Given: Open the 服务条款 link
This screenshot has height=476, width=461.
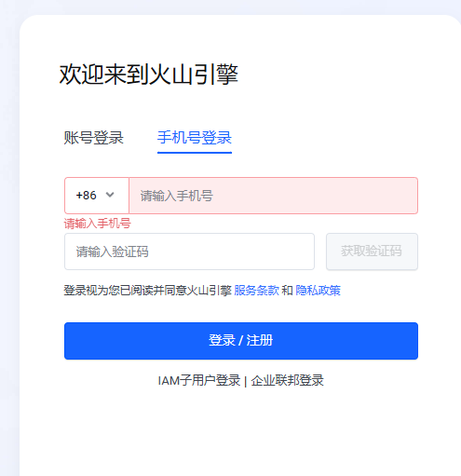Looking at the screenshot, I should (256, 291).
